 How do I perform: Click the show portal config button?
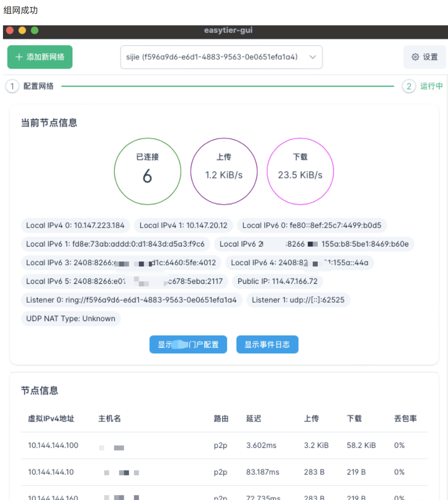[188, 344]
